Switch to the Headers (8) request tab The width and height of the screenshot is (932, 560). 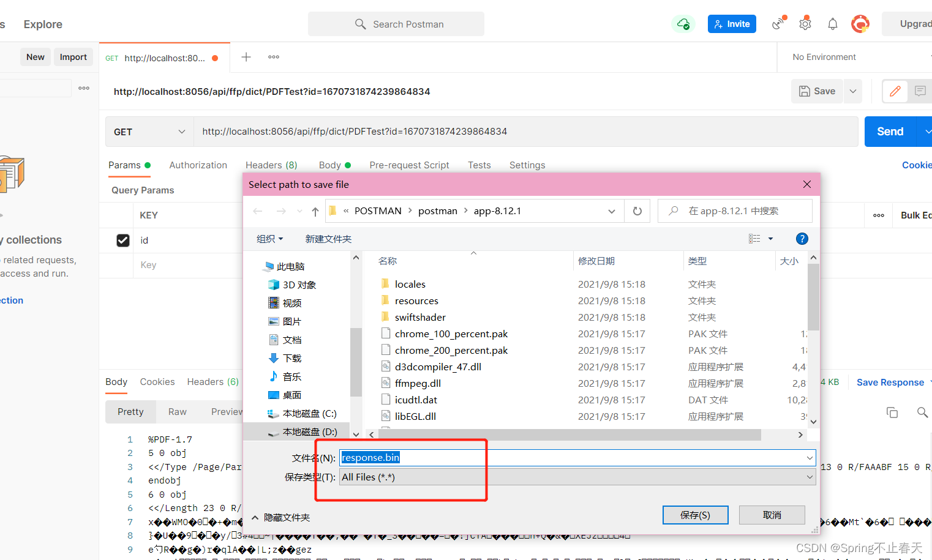click(x=271, y=165)
